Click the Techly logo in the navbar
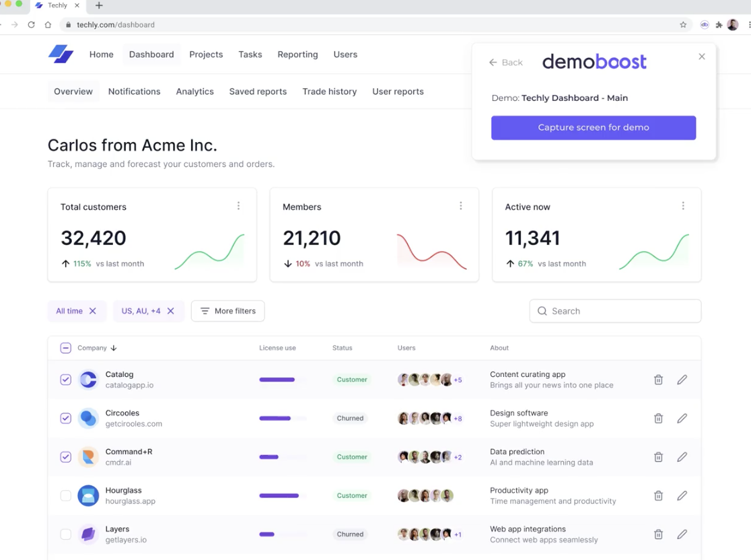The height and width of the screenshot is (560, 751). coord(61,54)
